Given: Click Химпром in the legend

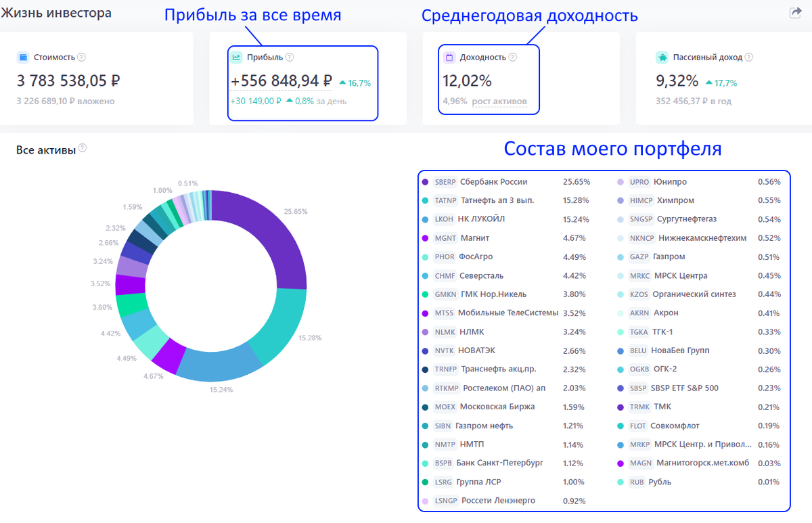Looking at the screenshot, I should [675, 201].
